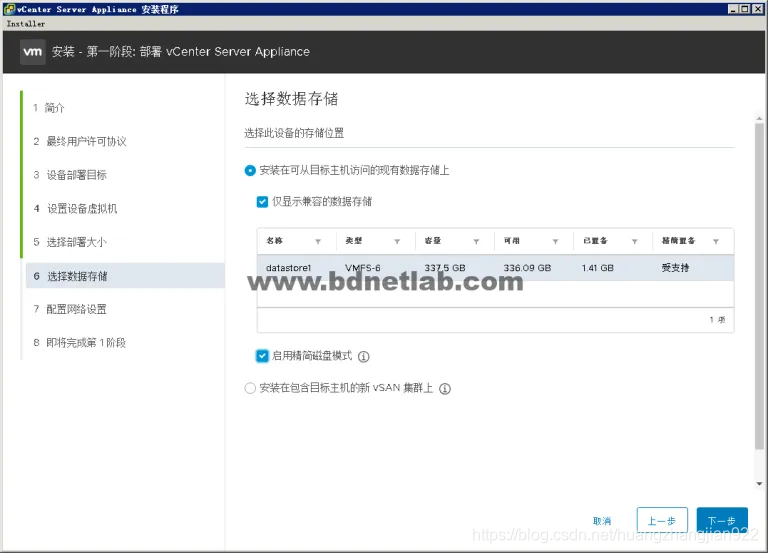
Task: Click the installer app icon in title bar
Action: (9, 9)
